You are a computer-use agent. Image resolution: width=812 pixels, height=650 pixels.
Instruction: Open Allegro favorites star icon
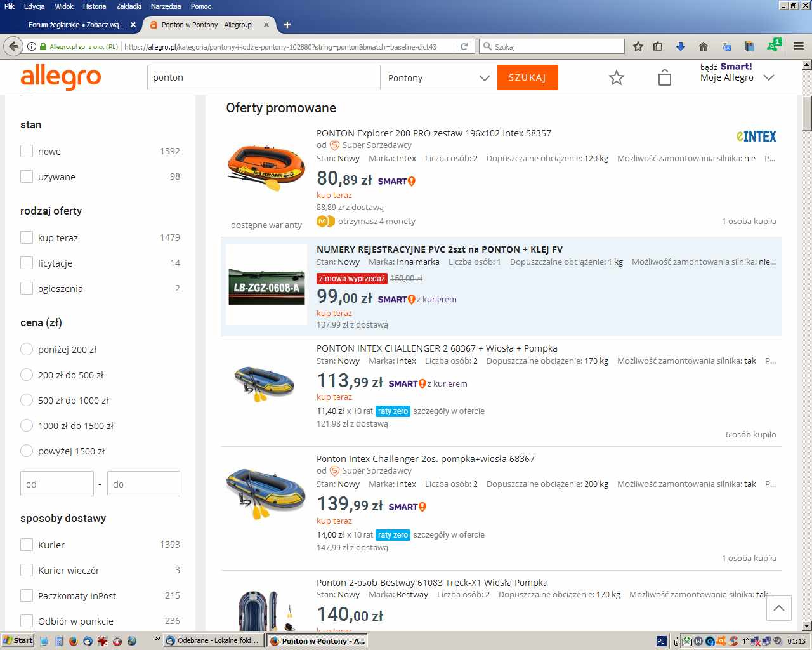coord(617,78)
